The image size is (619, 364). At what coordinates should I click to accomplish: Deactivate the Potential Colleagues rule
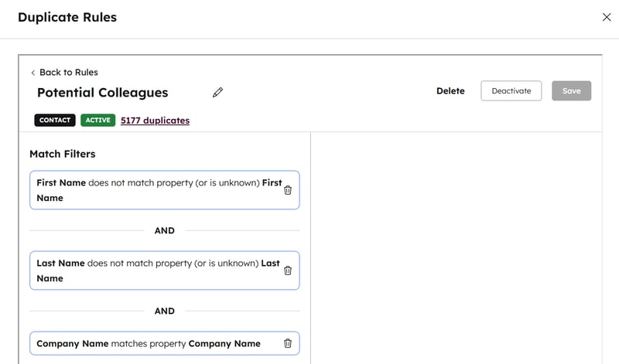(511, 90)
